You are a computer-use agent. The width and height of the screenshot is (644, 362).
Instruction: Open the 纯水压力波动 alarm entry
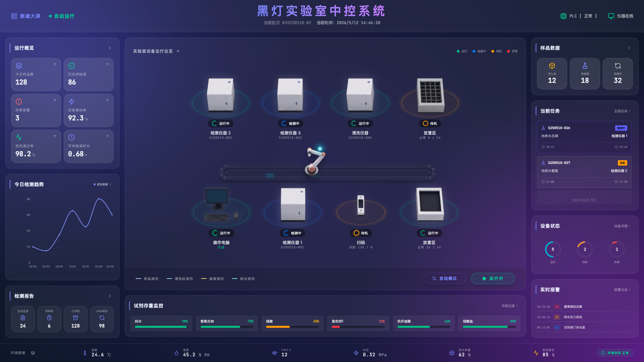[585, 317]
